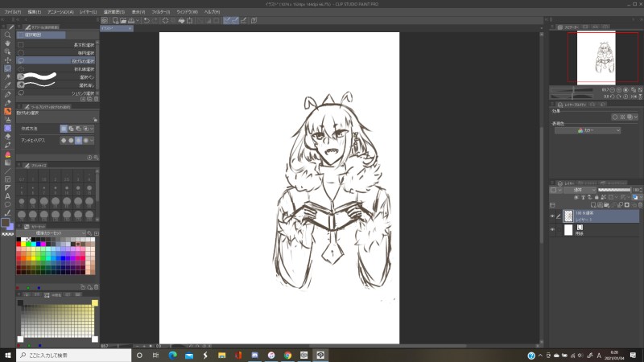Click Open file icon in command bar
Viewport: 644px width, 362px height.
[123, 20]
